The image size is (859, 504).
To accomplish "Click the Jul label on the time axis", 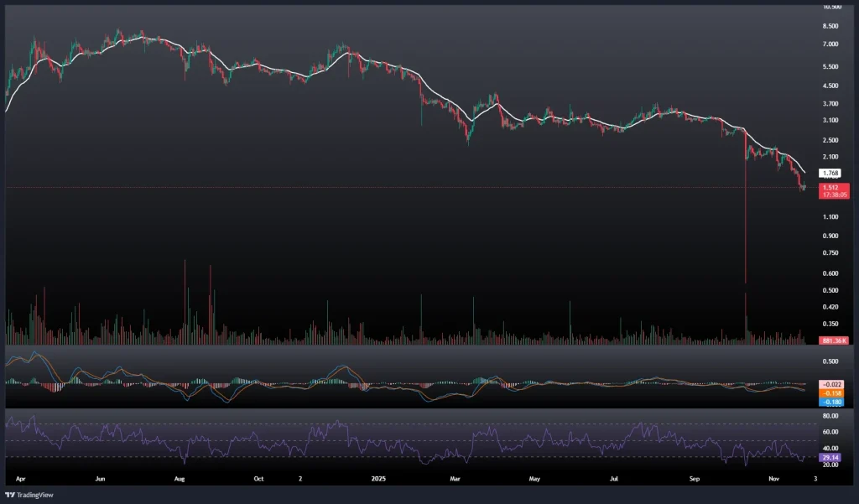I will [613, 480].
